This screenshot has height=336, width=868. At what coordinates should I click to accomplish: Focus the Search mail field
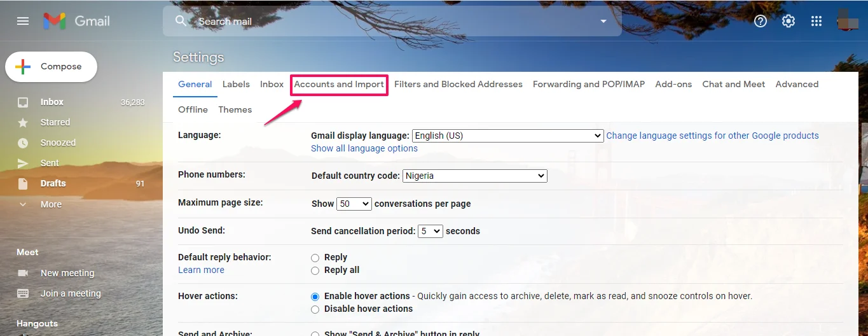pos(392,21)
